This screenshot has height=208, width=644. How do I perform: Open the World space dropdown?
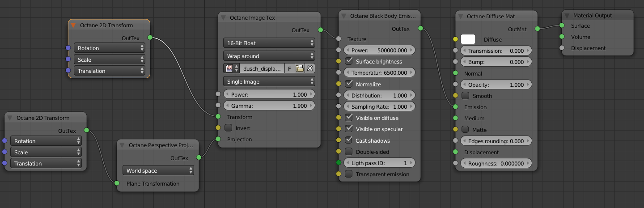(158, 170)
